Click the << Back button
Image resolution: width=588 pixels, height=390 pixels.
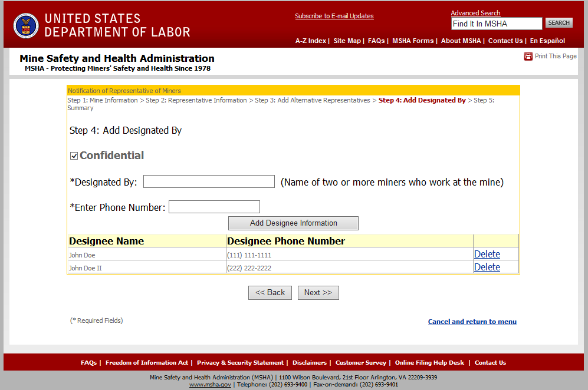(270, 293)
